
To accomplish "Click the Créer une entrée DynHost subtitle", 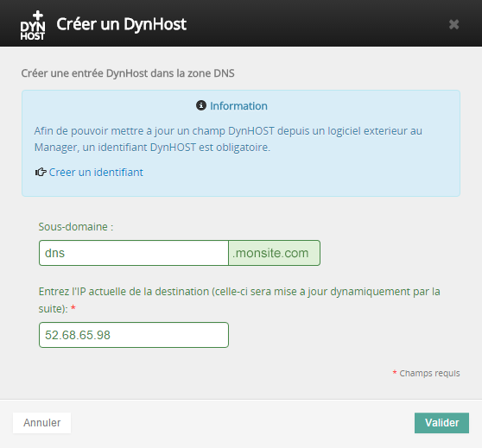I will pyautogui.click(x=128, y=73).
